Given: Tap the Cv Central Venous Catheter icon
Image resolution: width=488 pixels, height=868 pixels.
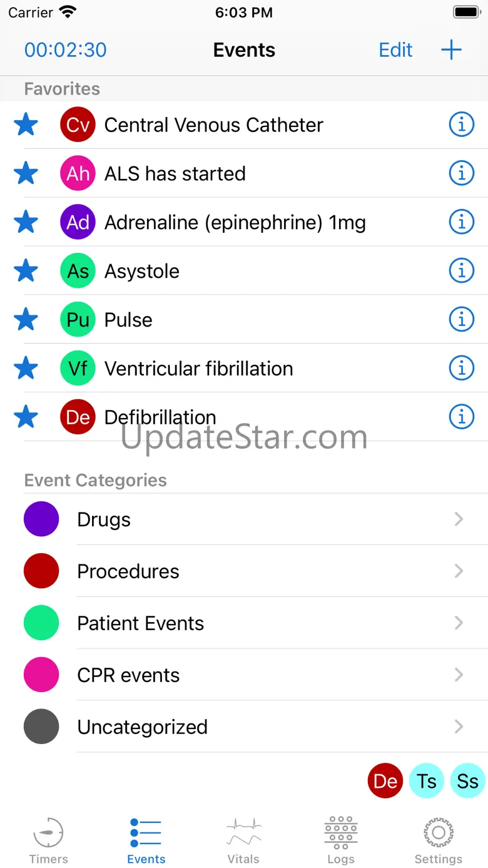Looking at the screenshot, I should [78, 125].
